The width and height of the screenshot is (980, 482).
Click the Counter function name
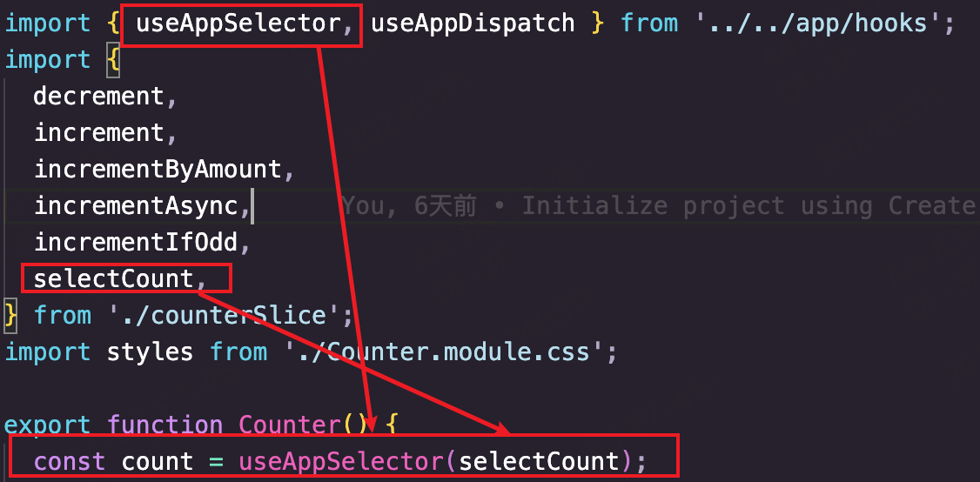click(289, 425)
